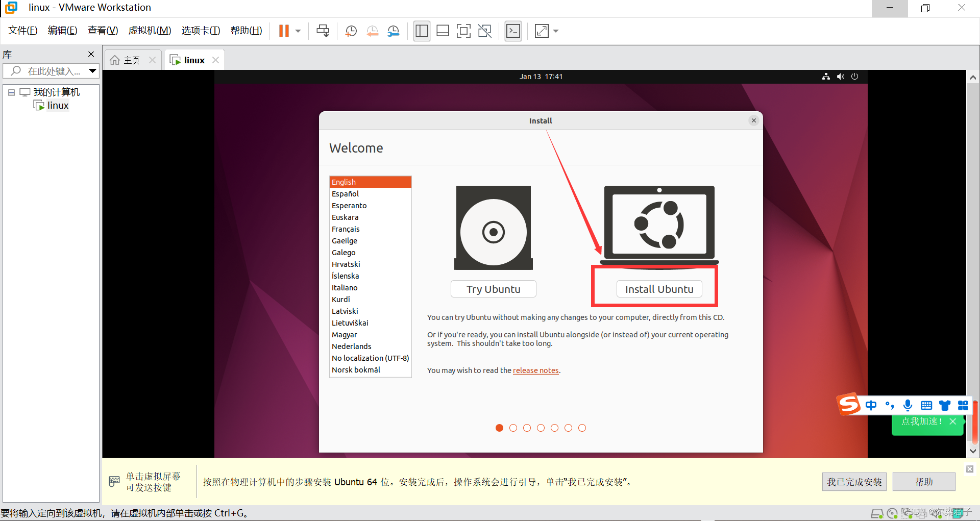This screenshot has height=521, width=980.
Task: Toggle Sogou punctuation mode
Action: pos(889,405)
